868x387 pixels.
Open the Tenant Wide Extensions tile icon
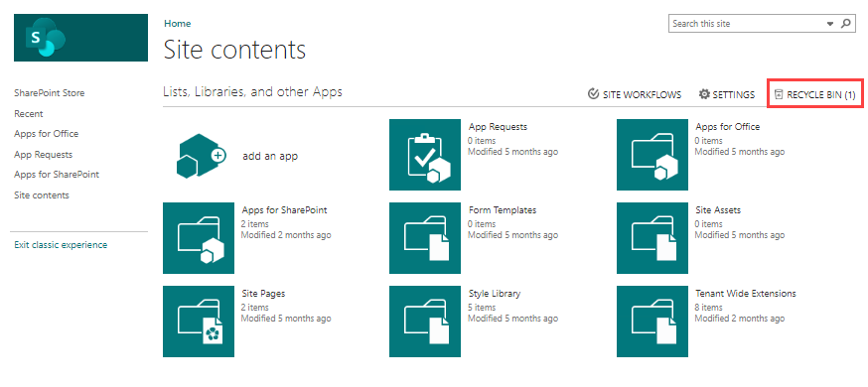tap(652, 322)
